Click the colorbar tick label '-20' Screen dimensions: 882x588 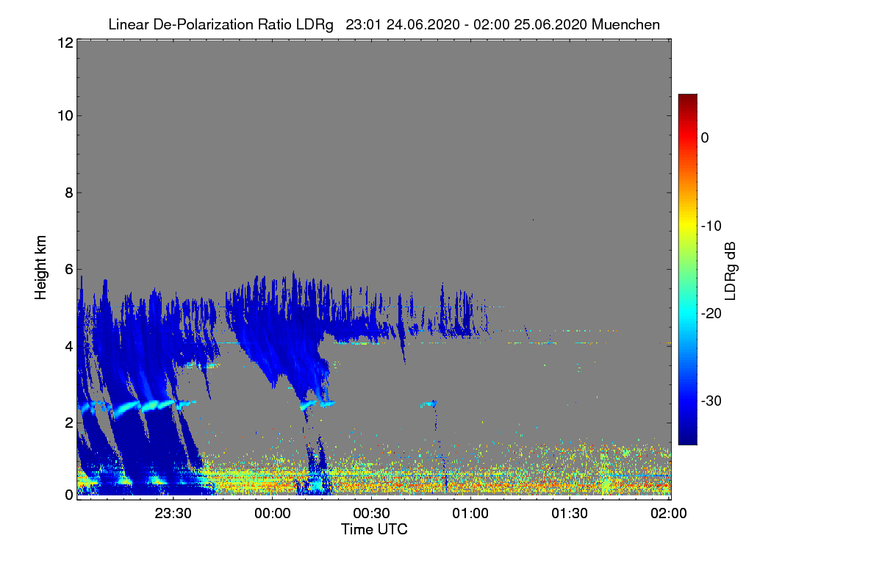click(x=711, y=313)
